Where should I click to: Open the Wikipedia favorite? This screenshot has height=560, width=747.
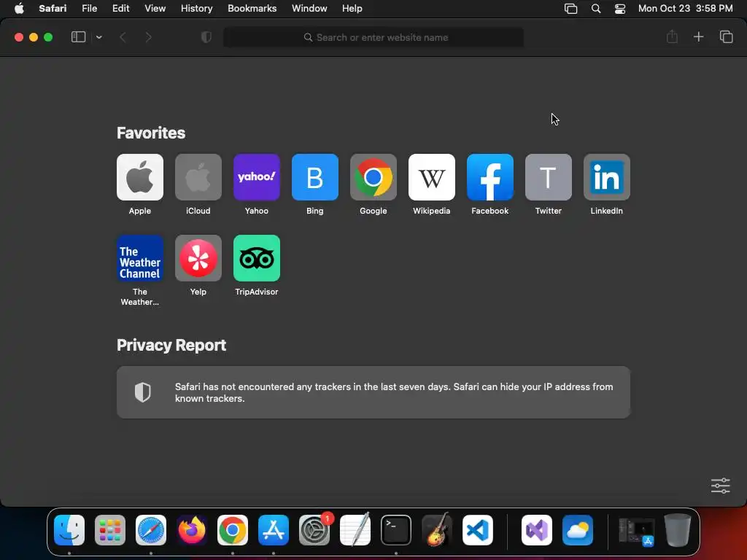tap(432, 177)
